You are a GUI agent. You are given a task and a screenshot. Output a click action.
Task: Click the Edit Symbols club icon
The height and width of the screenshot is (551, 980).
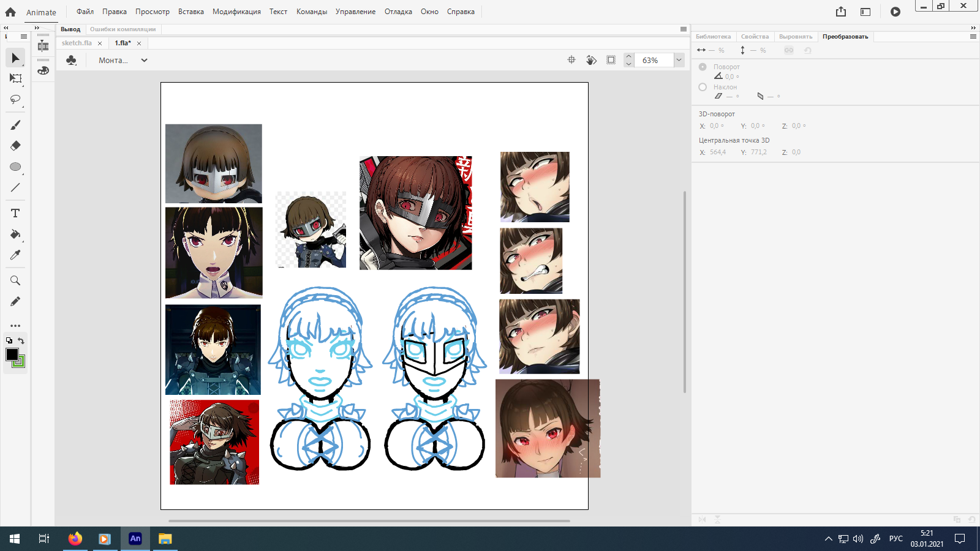click(x=72, y=60)
